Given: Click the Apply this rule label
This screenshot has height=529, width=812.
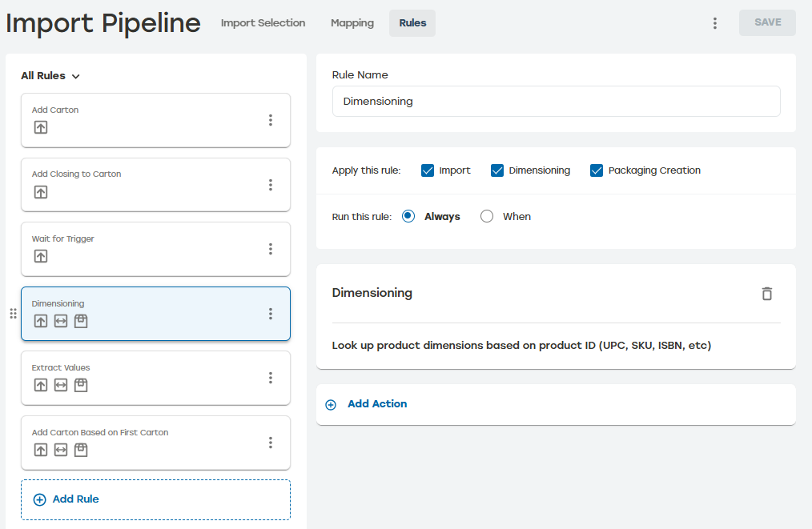Looking at the screenshot, I should tap(366, 170).
